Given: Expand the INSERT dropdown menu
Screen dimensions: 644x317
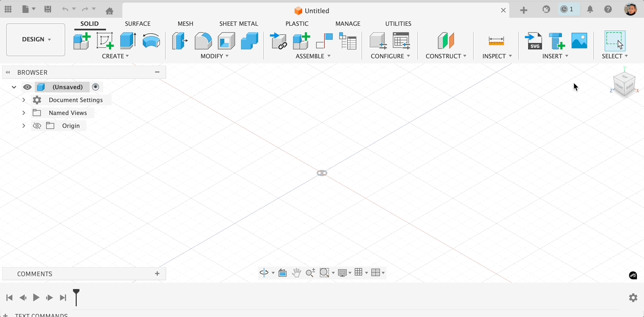Looking at the screenshot, I should (555, 56).
